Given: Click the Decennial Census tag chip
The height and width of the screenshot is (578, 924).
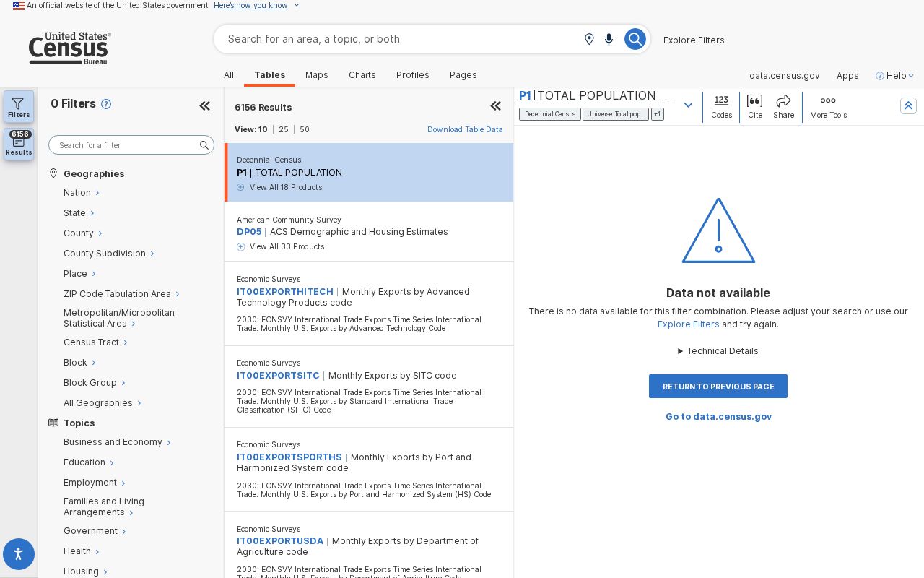Looking at the screenshot, I should [x=550, y=114].
